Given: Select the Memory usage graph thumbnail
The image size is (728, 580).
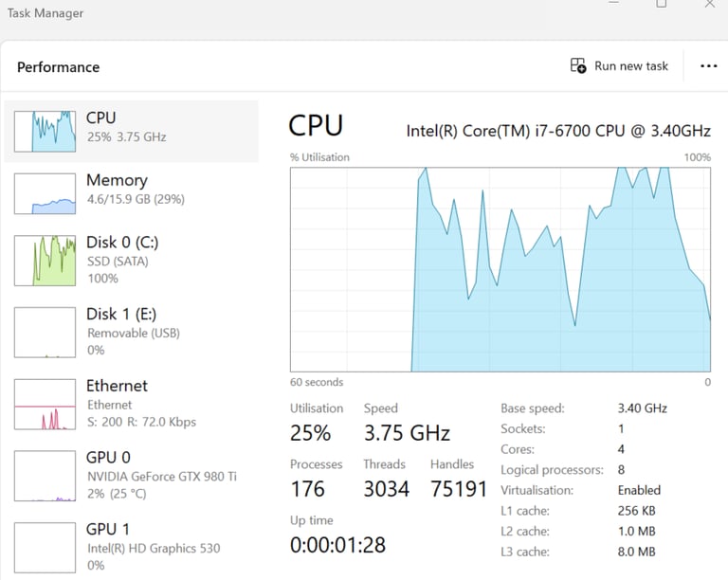Looking at the screenshot, I should click(45, 193).
